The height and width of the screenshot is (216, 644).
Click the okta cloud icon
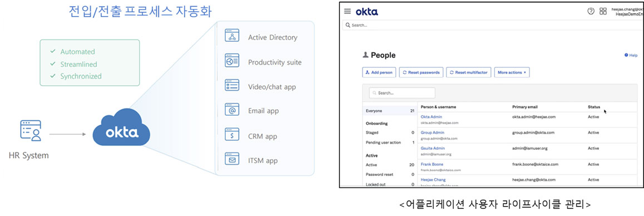[122, 127]
